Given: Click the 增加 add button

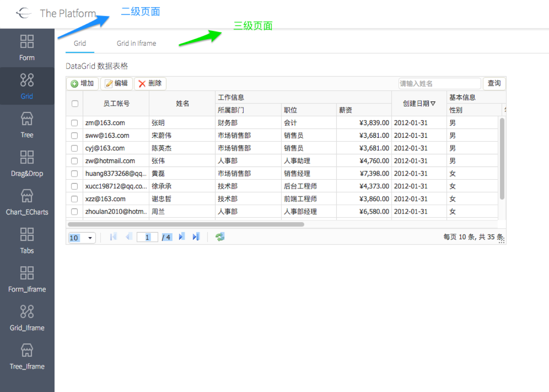Looking at the screenshot, I should tap(83, 83).
